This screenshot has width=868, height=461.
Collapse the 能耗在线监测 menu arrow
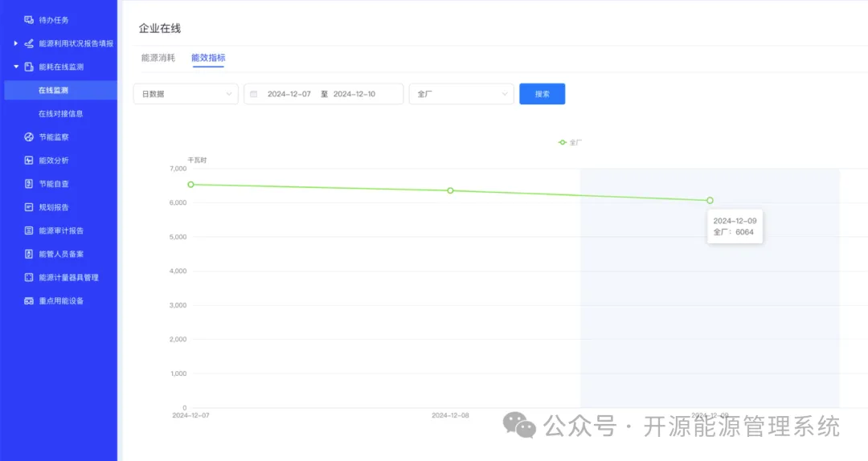pos(15,67)
